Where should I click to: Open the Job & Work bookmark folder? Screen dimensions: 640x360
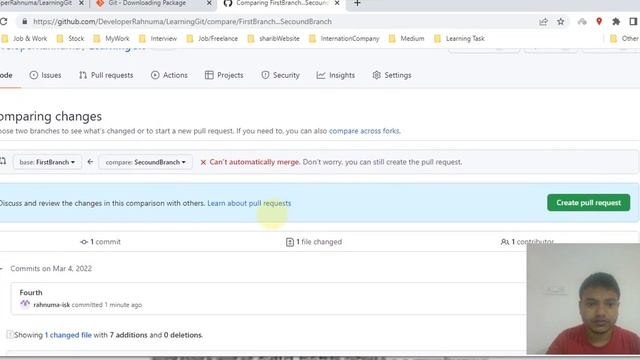pyautogui.click(x=24, y=39)
